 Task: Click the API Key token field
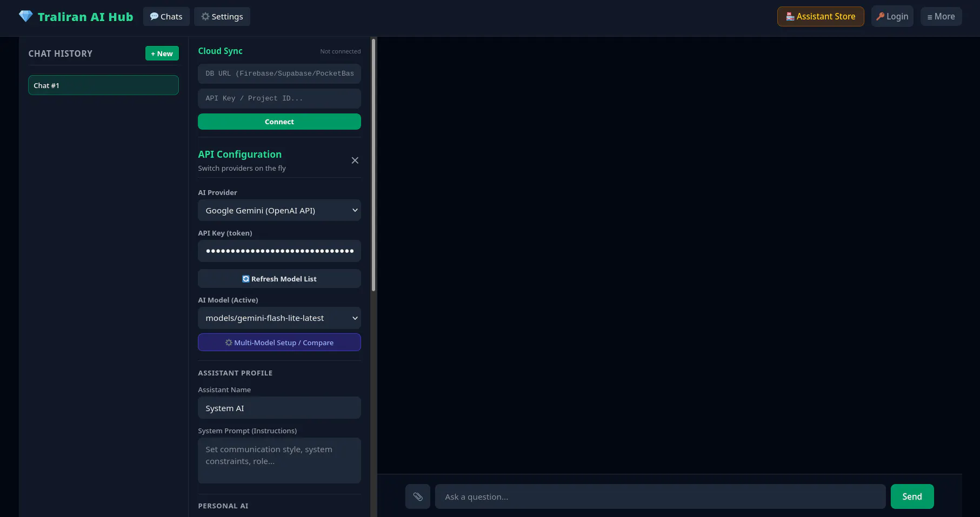point(279,251)
